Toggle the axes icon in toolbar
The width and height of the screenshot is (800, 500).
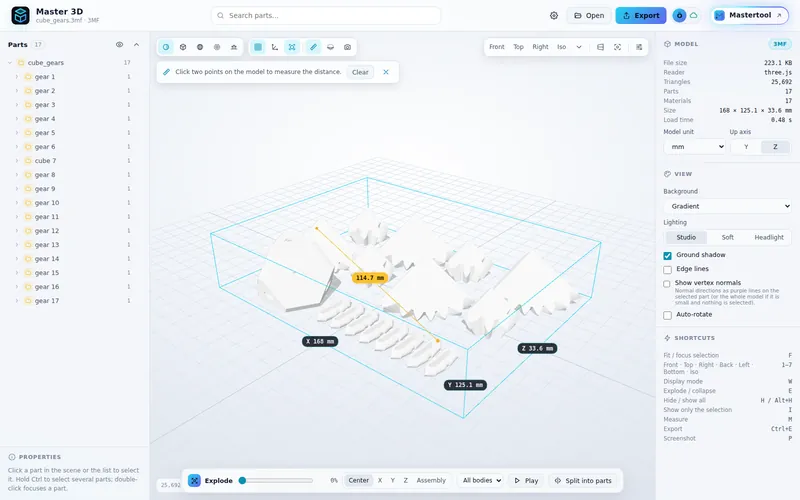point(275,47)
